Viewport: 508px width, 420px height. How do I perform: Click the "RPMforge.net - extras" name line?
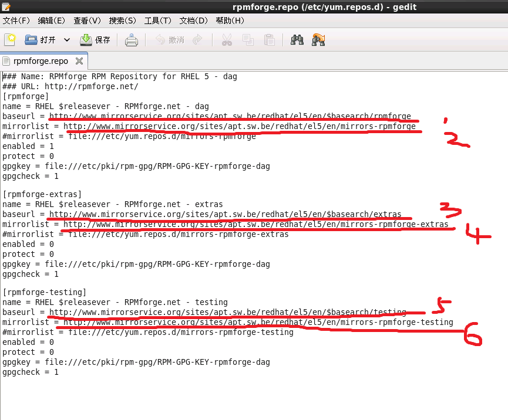113,205
